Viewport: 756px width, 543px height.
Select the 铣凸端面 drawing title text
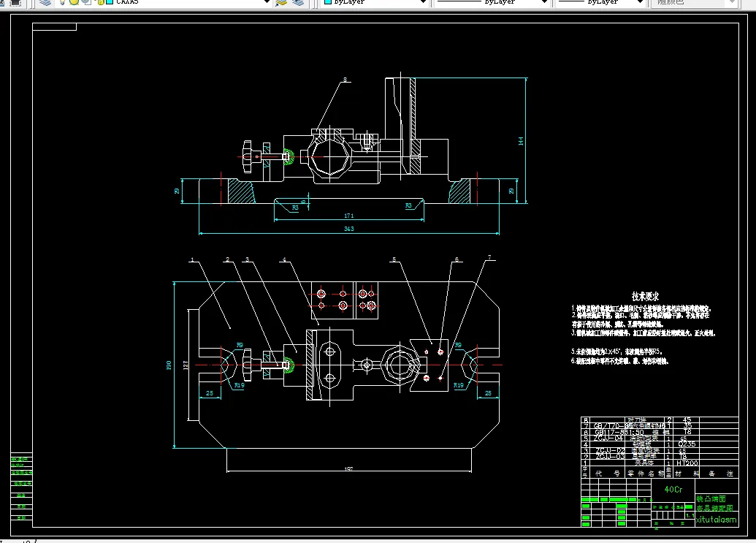(x=711, y=499)
